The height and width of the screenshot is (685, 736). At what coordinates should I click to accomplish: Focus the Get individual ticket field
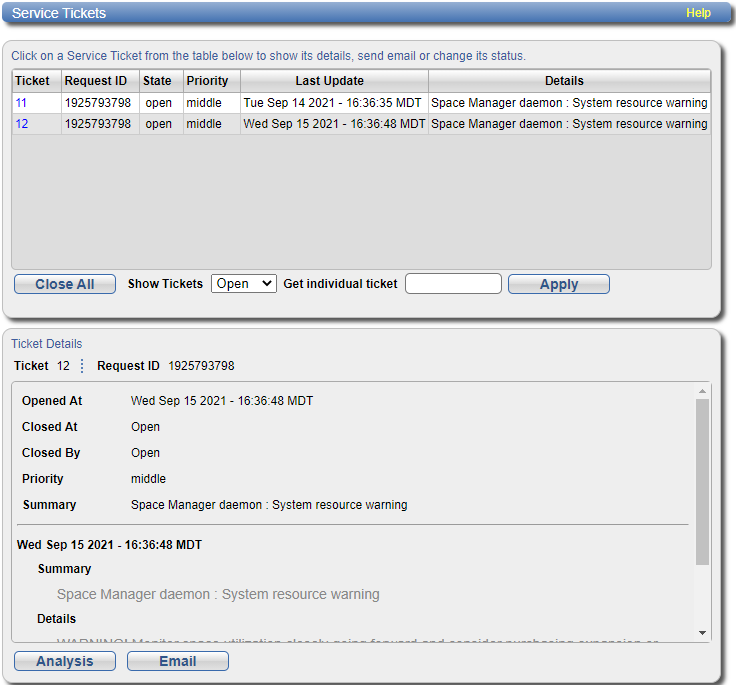(453, 284)
